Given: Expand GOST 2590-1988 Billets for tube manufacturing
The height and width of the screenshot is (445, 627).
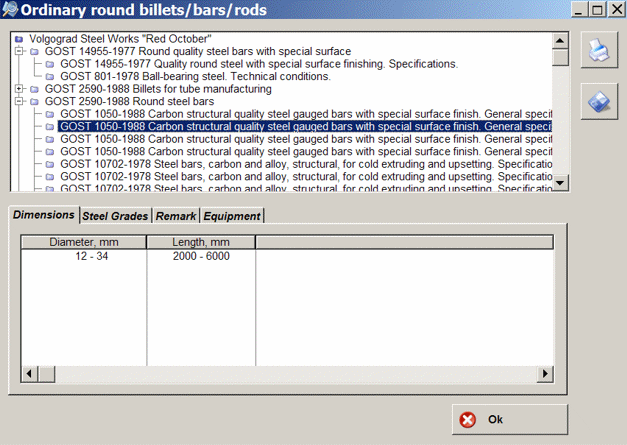Looking at the screenshot, I should 19,89.
